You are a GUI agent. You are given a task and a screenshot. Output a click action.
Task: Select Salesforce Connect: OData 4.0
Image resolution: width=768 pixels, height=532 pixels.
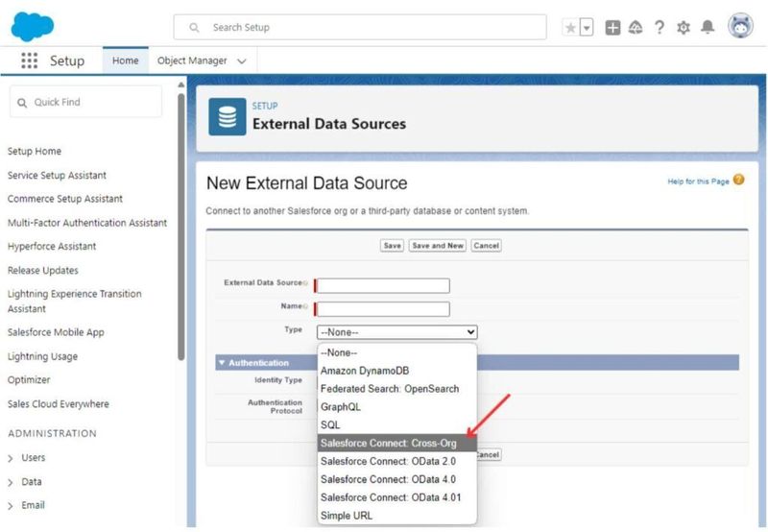coord(396,479)
